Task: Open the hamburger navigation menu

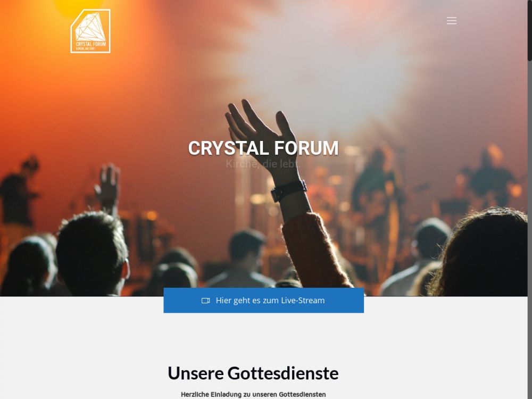Action: pos(452,21)
